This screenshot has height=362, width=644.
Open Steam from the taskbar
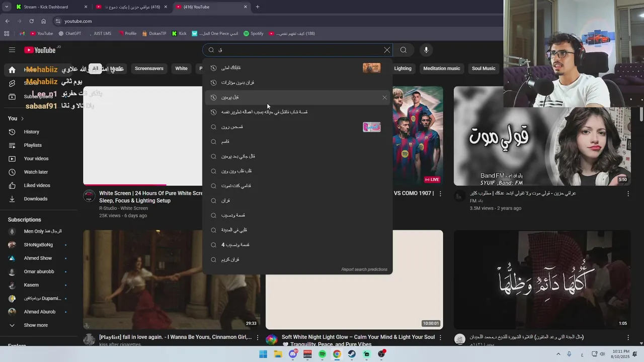352,354
